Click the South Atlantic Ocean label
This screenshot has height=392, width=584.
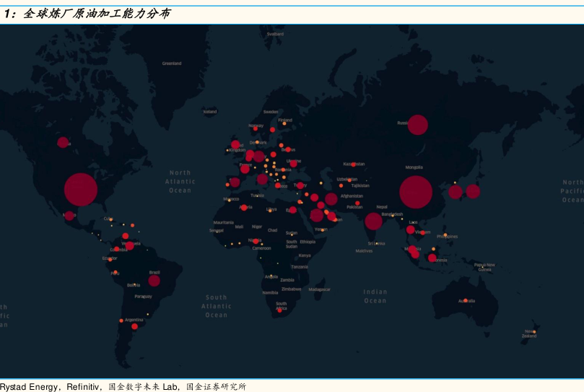point(216,306)
